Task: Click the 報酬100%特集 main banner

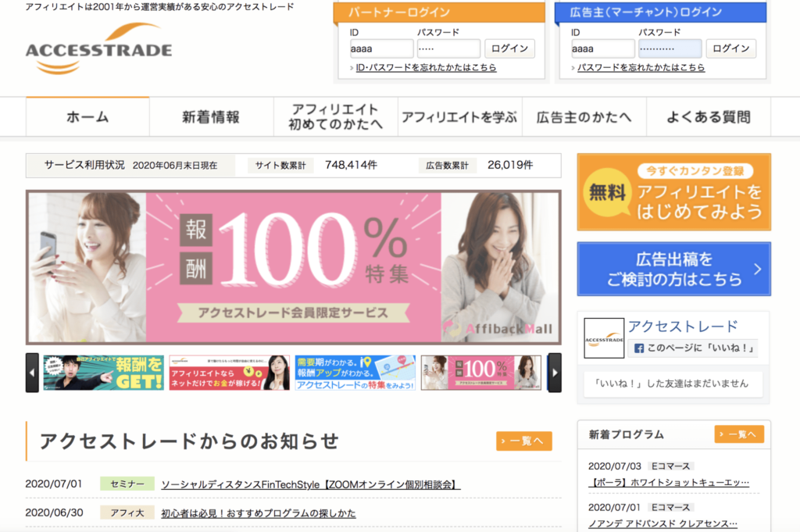Action: pyautogui.click(x=294, y=267)
